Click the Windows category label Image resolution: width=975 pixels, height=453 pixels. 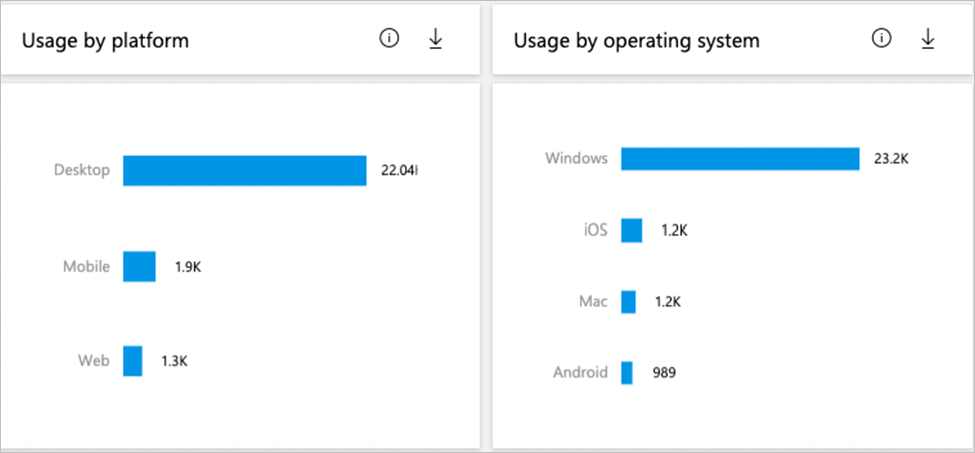[576, 159]
